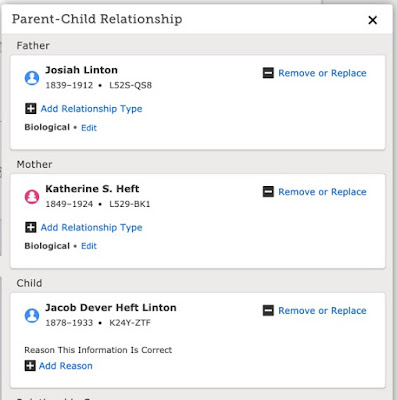Screen dimensions: 397x400
Task: Edit the father's Biological relationship type
Action: point(89,128)
